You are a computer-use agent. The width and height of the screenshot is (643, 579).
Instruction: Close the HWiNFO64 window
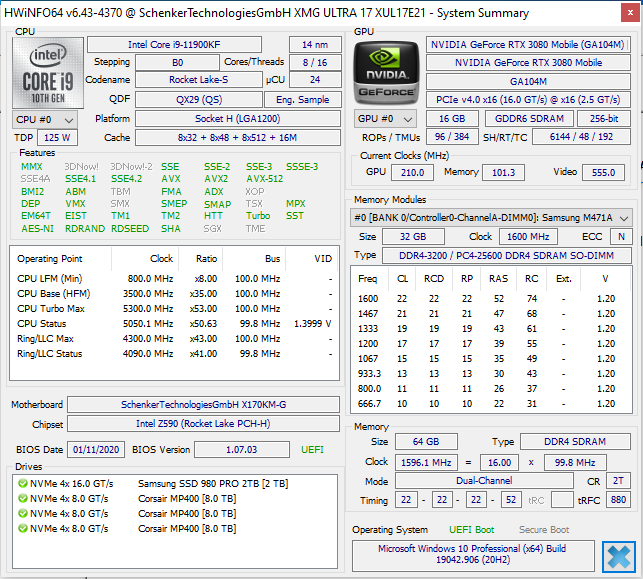[x=630, y=13]
